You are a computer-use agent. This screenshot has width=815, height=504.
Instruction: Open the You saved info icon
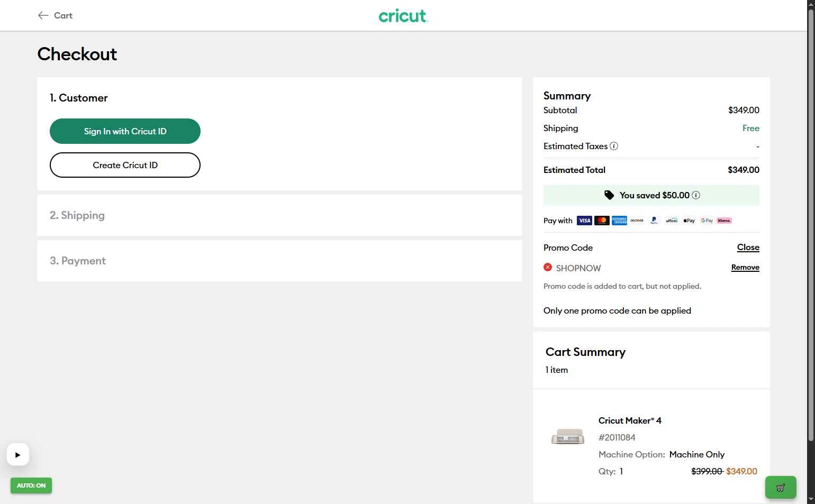(696, 195)
